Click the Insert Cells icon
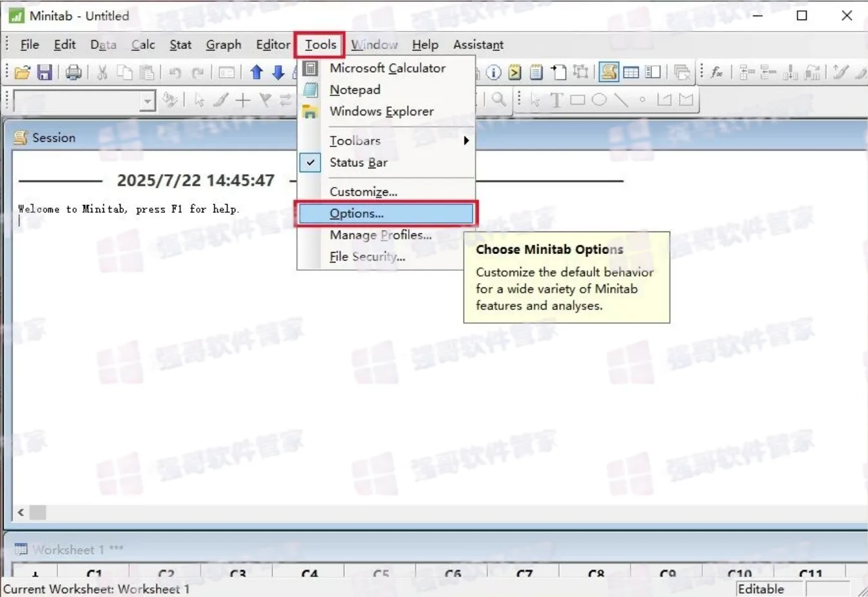This screenshot has height=597, width=868. (x=747, y=72)
